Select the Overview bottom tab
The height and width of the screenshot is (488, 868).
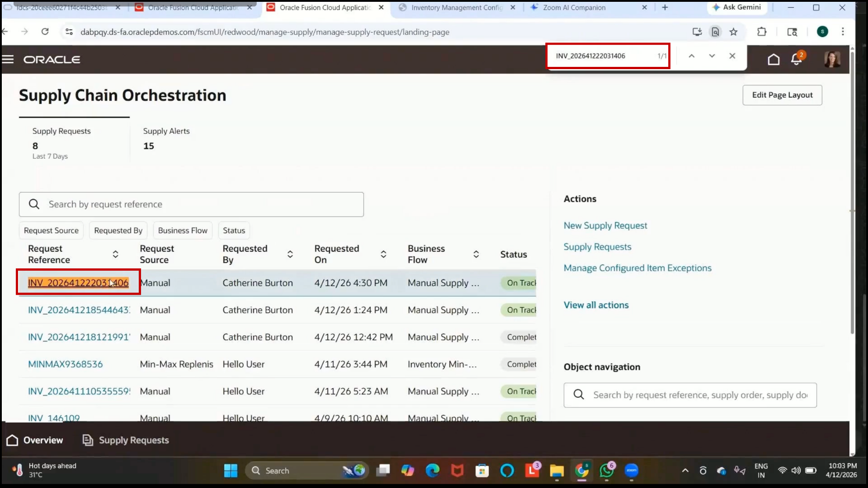35,440
